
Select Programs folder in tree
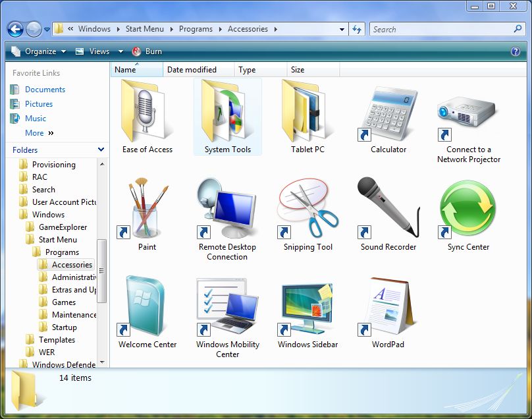pos(56,252)
